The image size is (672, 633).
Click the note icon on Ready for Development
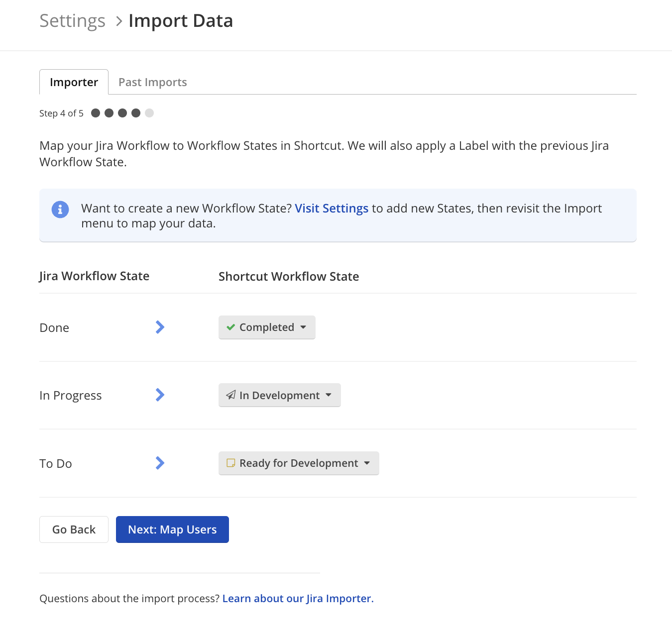click(x=231, y=463)
